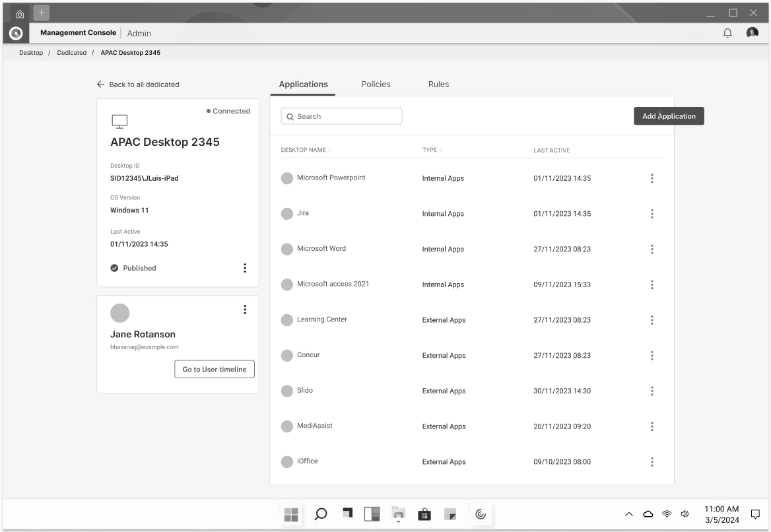Open the Admin section in header
Viewport: 771px width, 532px height.
coord(139,34)
